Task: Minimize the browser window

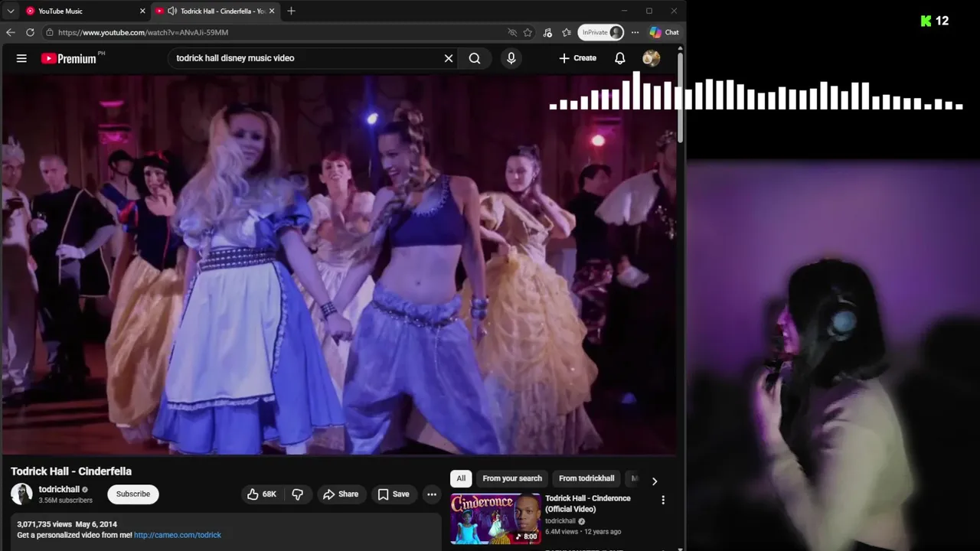Action: coord(625,11)
